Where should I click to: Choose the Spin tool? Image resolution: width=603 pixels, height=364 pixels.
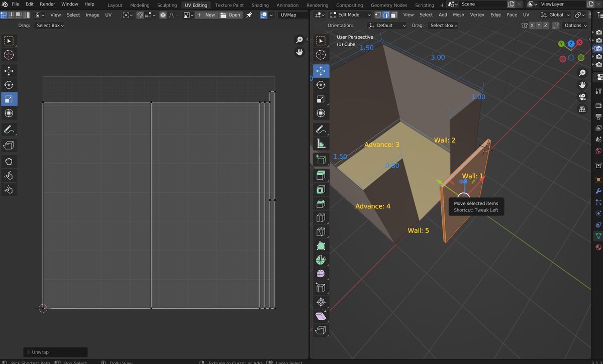321,260
